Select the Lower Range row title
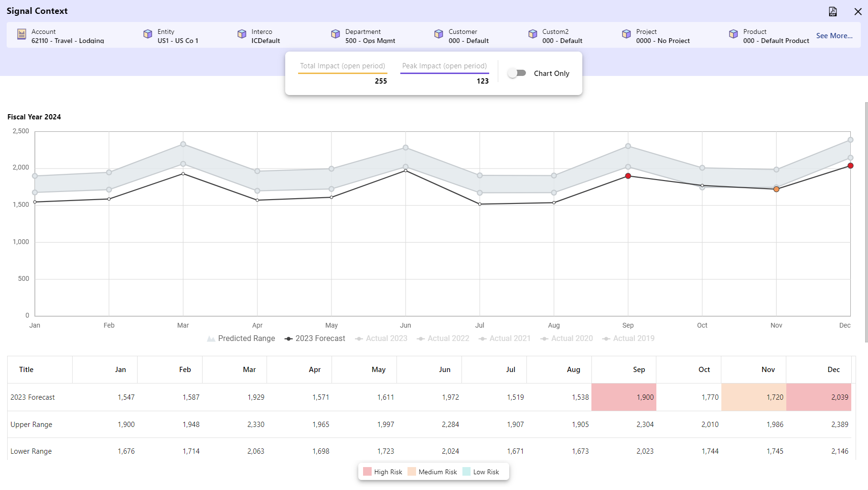The height and width of the screenshot is (490, 868). [x=31, y=451]
